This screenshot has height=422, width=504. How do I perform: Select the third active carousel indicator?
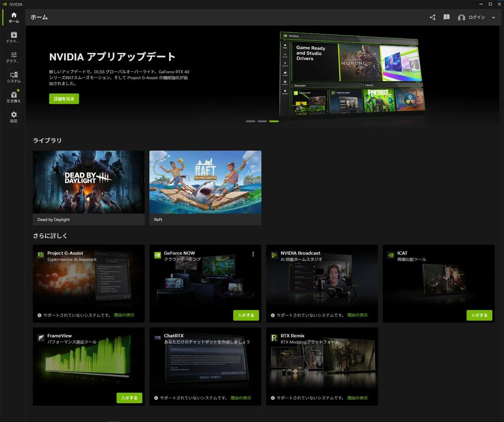[274, 121]
